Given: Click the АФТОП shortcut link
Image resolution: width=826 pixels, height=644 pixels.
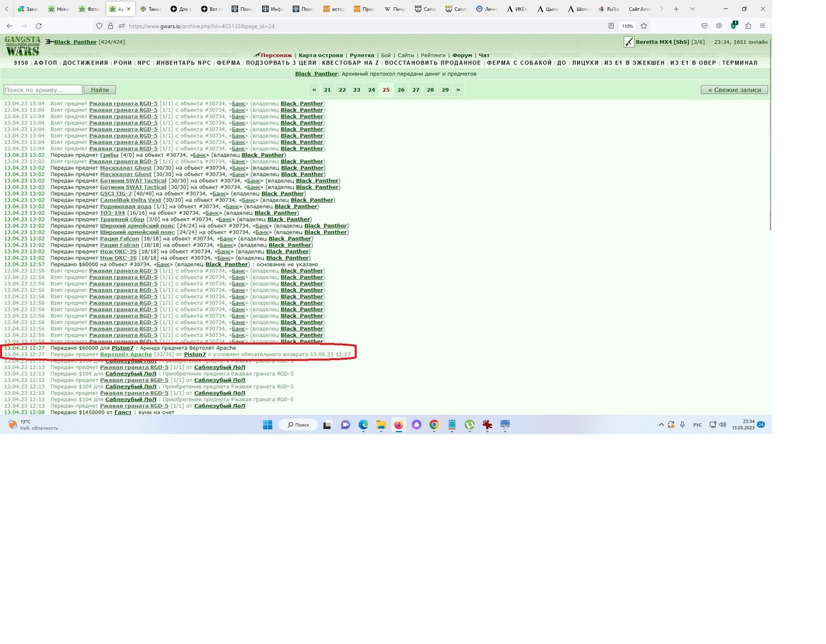Looking at the screenshot, I should pyautogui.click(x=46, y=63).
